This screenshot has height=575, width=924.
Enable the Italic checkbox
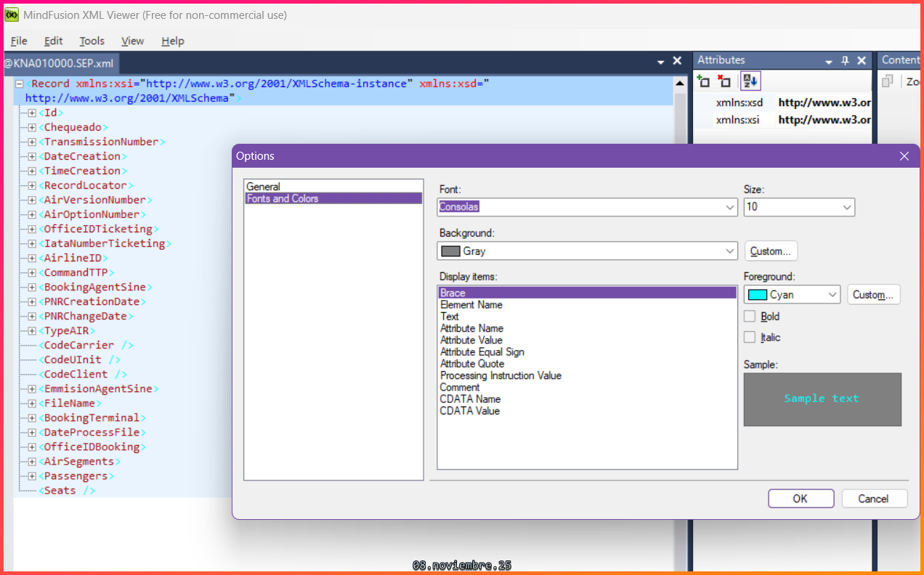click(x=750, y=338)
